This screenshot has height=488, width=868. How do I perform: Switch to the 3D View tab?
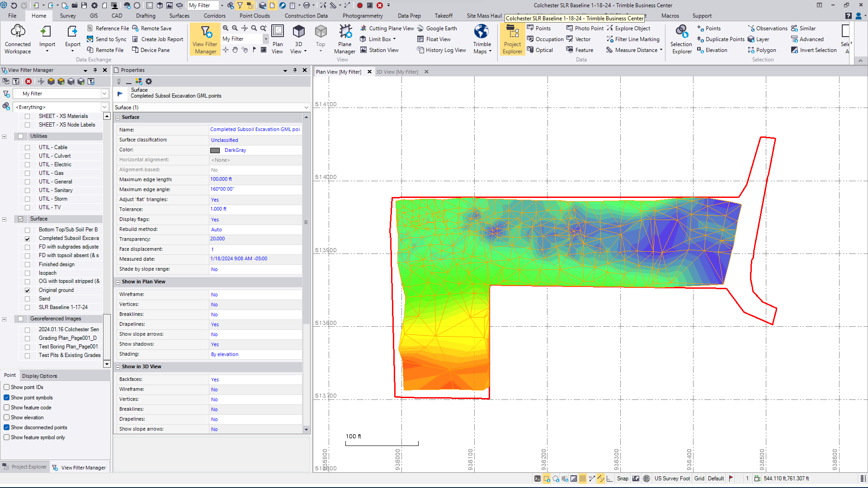[397, 72]
